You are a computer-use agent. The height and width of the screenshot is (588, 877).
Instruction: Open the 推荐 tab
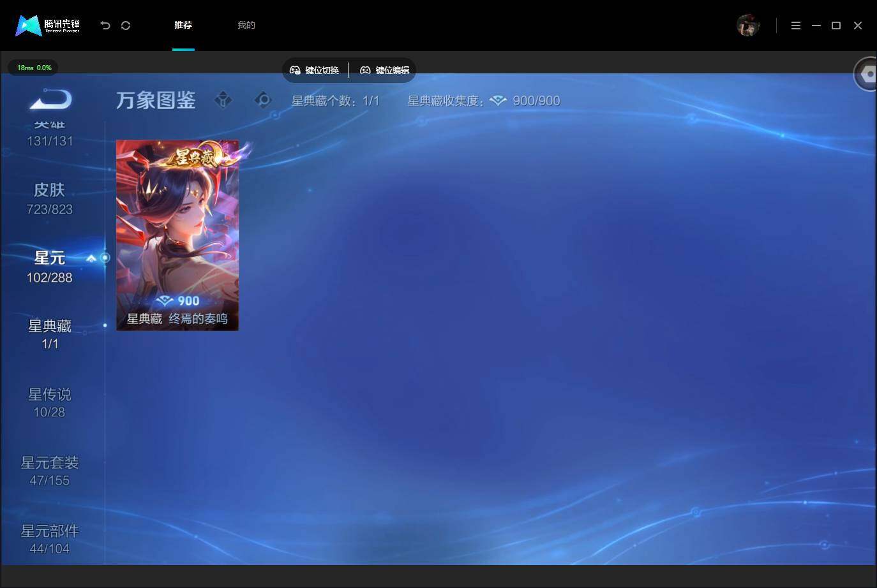click(x=183, y=25)
